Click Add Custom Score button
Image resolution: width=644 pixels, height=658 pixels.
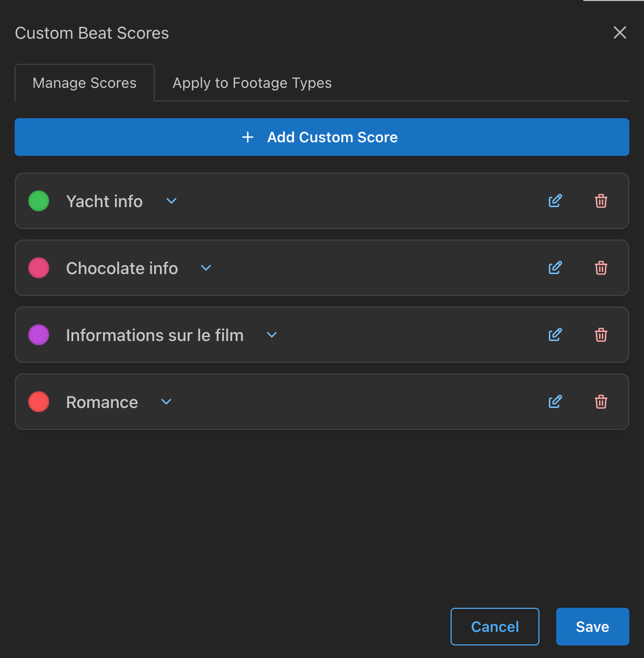(x=322, y=137)
